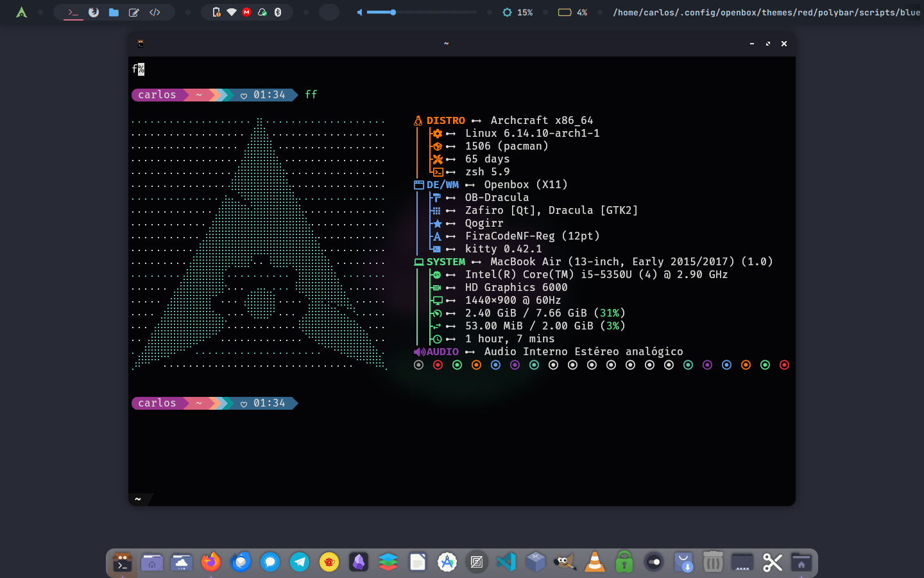Open the green padlock app in dock
The height and width of the screenshot is (578, 924).
pos(624,563)
